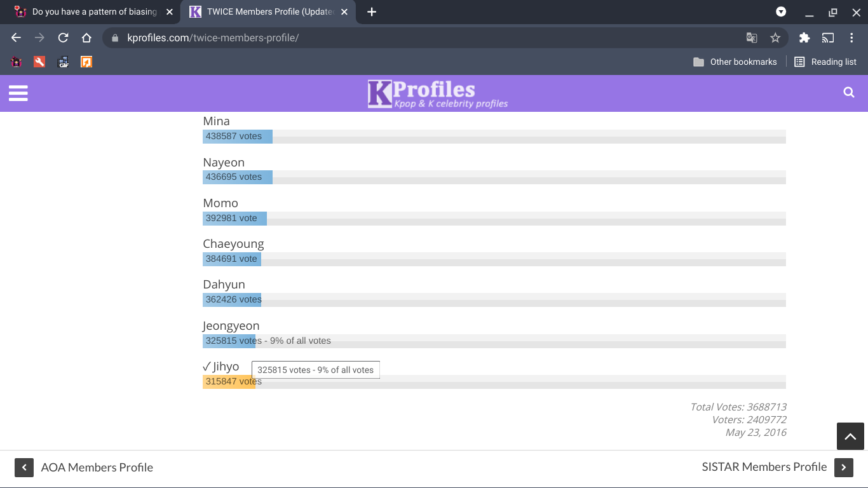
Task: Go back in browser history
Action: coord(17,37)
